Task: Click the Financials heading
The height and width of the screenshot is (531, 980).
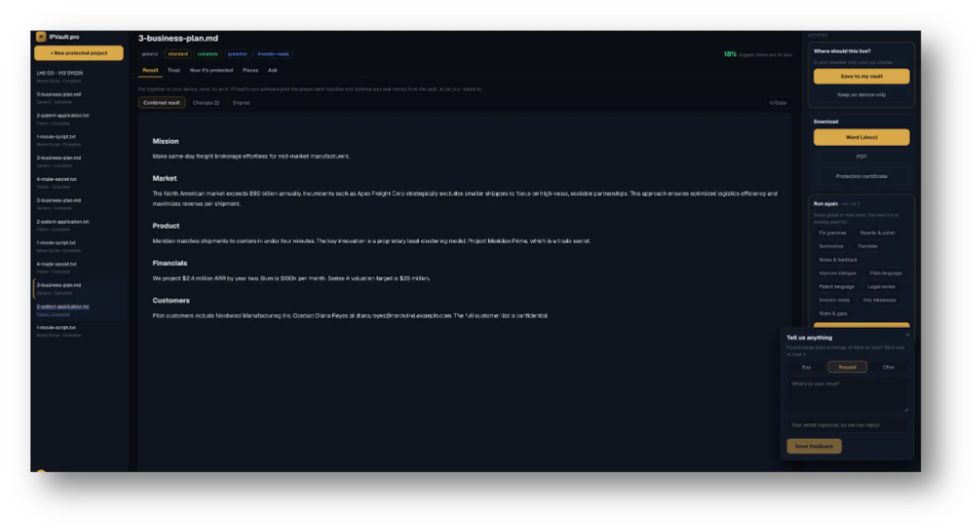Action: [170, 263]
